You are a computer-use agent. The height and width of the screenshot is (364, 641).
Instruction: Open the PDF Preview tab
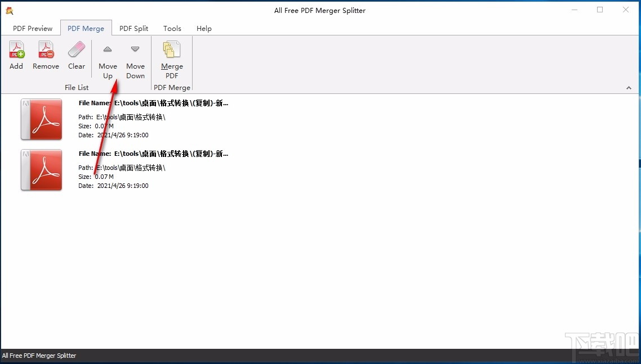(x=32, y=28)
